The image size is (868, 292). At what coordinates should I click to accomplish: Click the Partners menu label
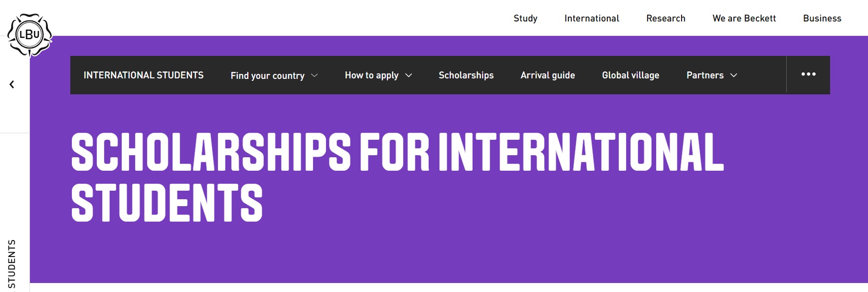tap(704, 75)
